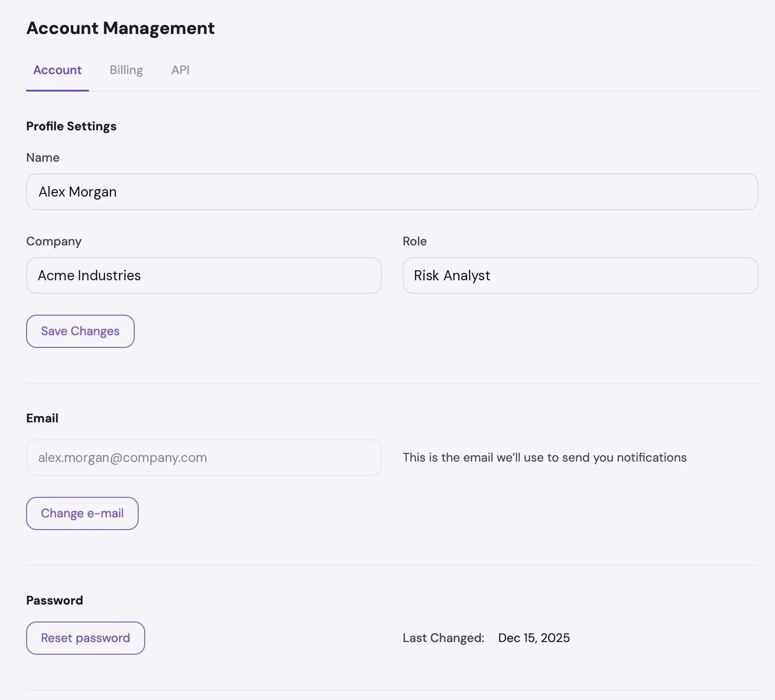Click the Save Changes button
The image size is (775, 700).
coord(80,331)
